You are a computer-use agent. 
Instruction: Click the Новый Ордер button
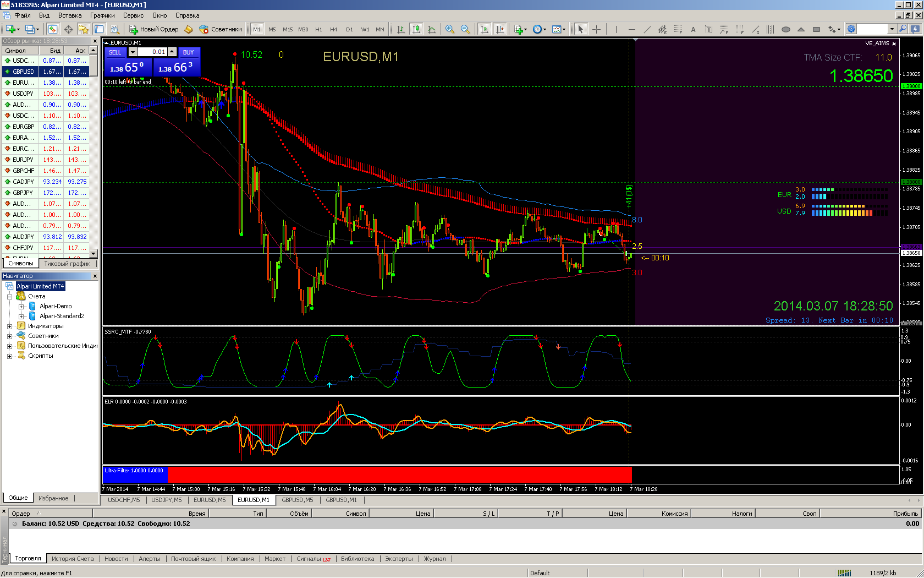pos(153,29)
